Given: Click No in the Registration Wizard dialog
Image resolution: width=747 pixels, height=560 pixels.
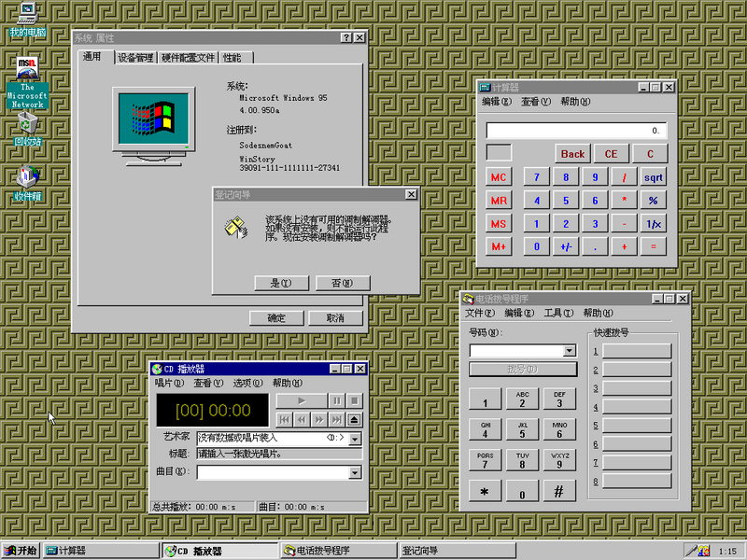Looking at the screenshot, I should 343,283.
